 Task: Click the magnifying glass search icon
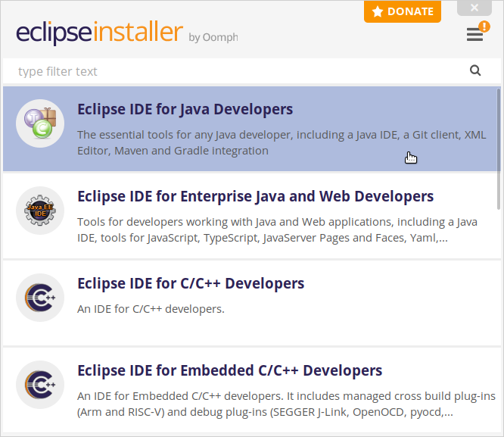point(475,71)
